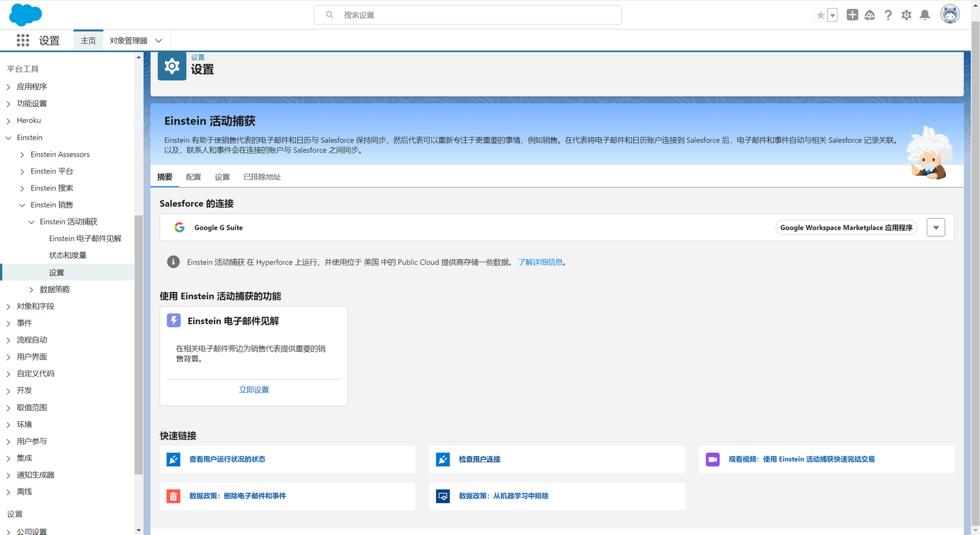Viewport: 980px width, 535px height.
Task: Switch to the 配置 tab
Action: click(194, 177)
